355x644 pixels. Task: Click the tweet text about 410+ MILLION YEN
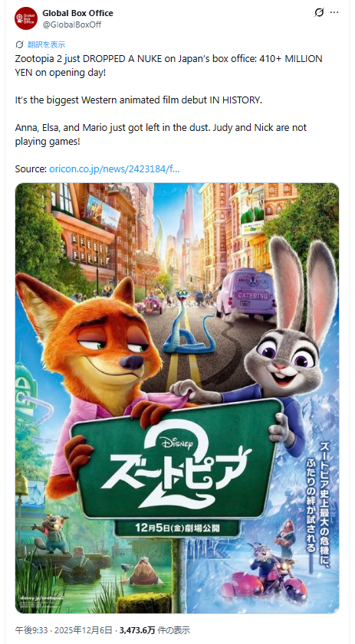coord(169,65)
